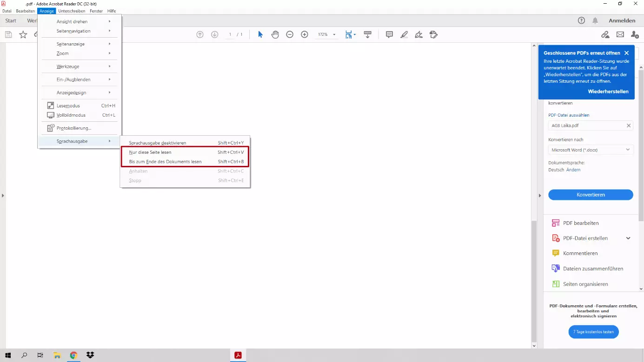Expand the Werkzeuge submenu
The width and height of the screenshot is (644, 362).
tap(80, 66)
